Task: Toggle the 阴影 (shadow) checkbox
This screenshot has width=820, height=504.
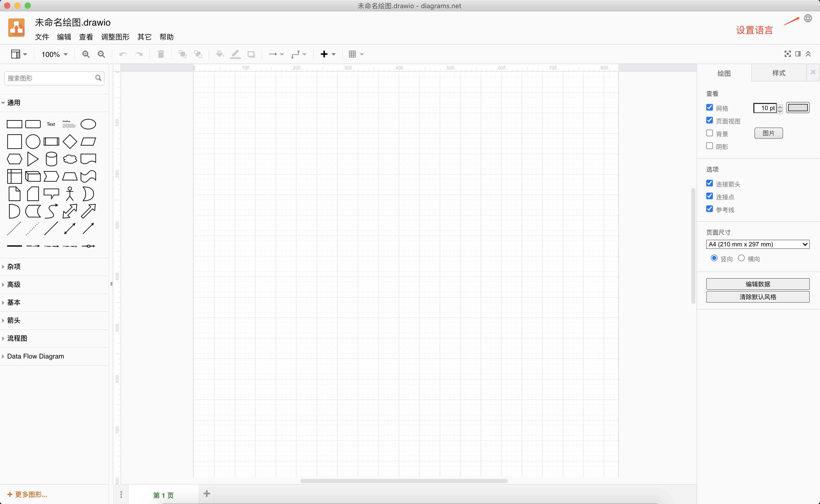Action: [709, 146]
